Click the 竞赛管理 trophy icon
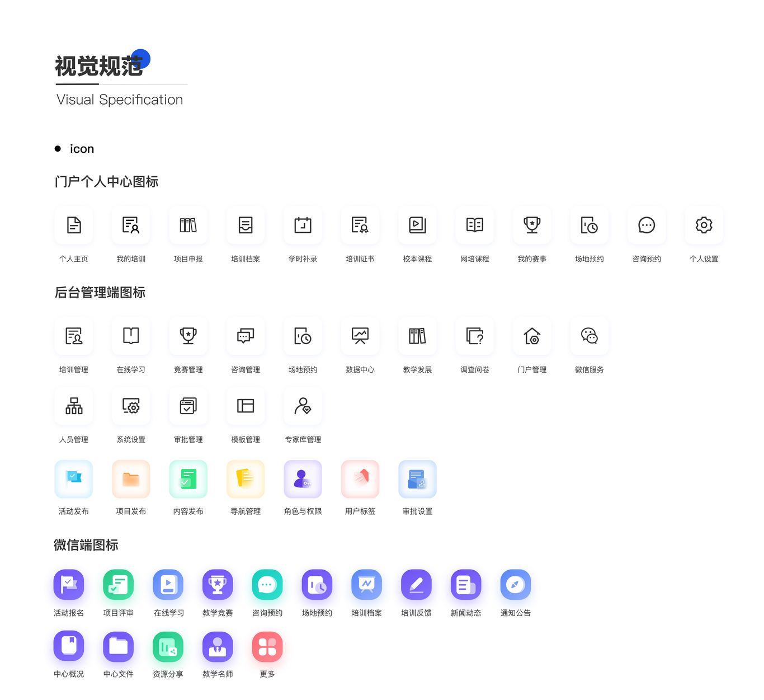Screen dimensions: 764x700 [x=188, y=336]
